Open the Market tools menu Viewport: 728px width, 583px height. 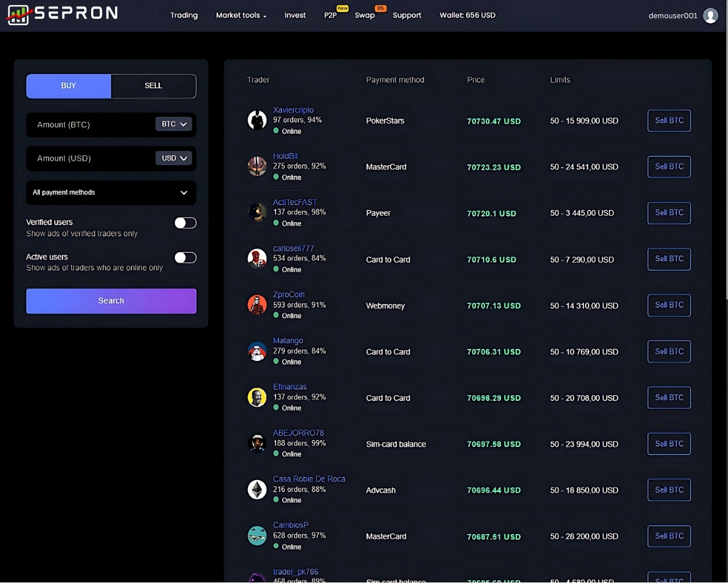[x=241, y=15]
